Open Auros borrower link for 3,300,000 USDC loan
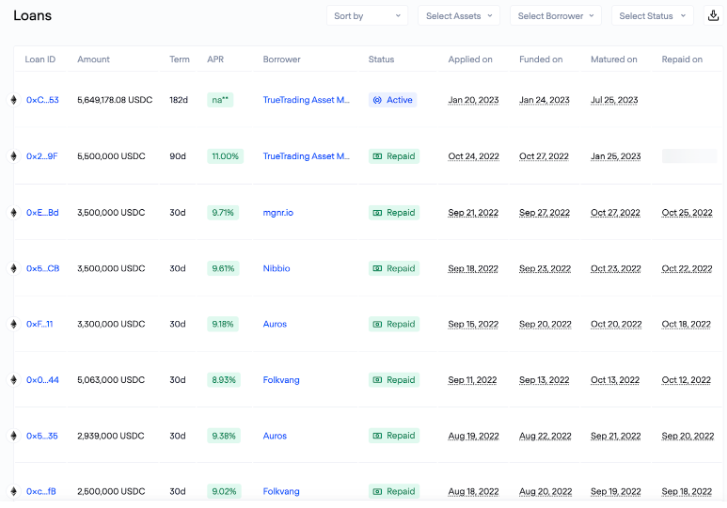The height and width of the screenshot is (508, 727). [274, 324]
